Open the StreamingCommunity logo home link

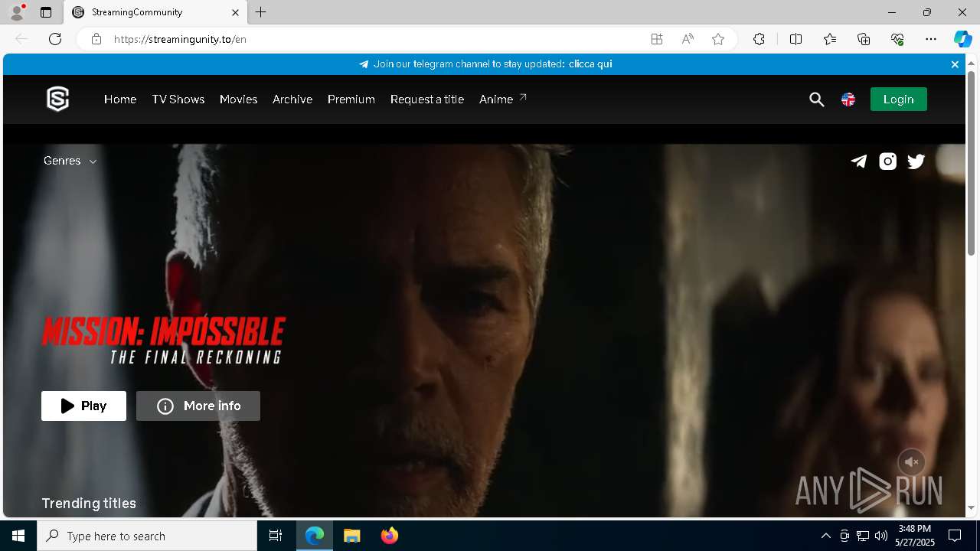click(58, 99)
